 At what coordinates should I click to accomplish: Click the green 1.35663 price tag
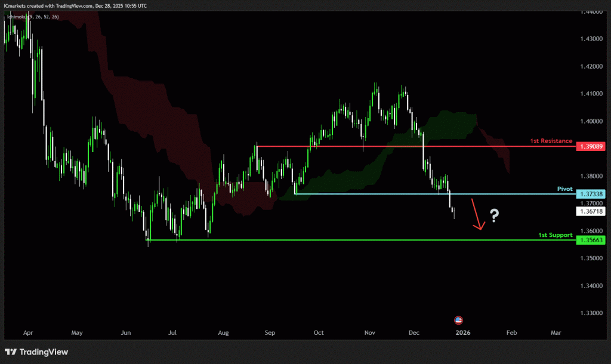(x=591, y=240)
